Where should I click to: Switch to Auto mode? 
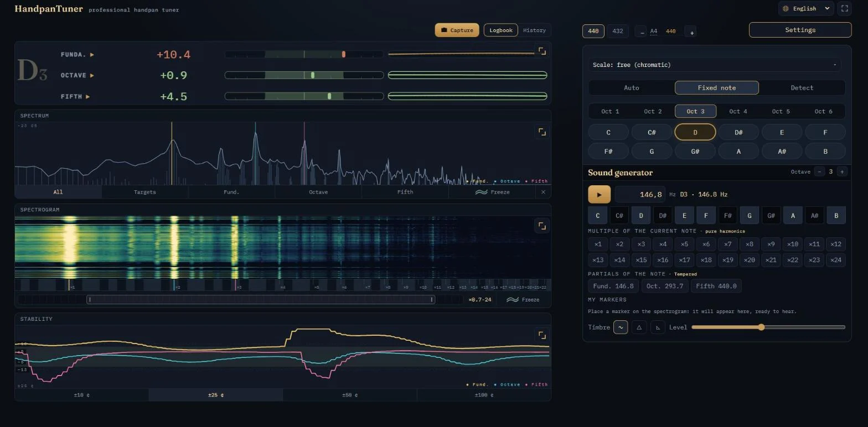[x=631, y=87]
